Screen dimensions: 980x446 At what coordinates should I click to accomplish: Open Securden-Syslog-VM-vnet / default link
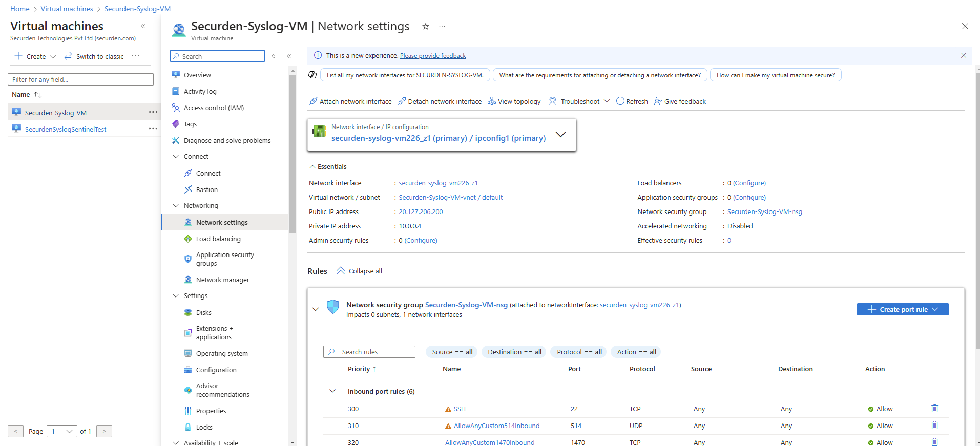click(x=450, y=197)
